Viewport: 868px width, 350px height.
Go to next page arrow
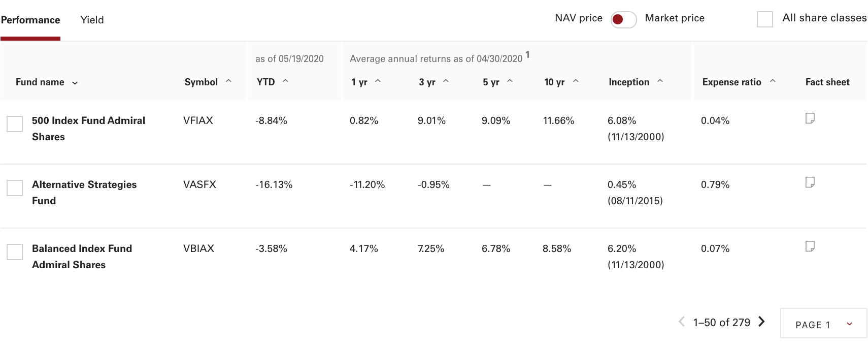(761, 322)
